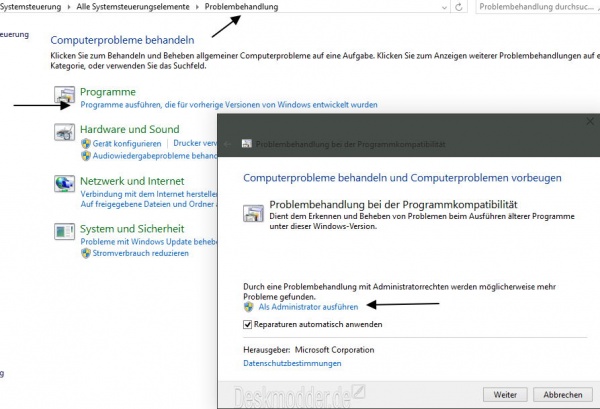
Task: Click the shield icon next to Stromverbrauch reduzieren
Action: [86, 254]
